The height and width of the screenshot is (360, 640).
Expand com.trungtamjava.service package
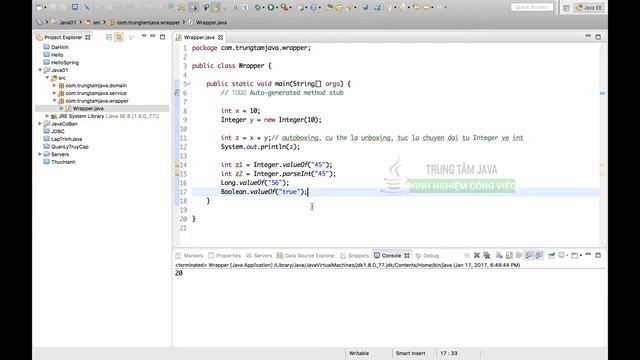coord(54,93)
